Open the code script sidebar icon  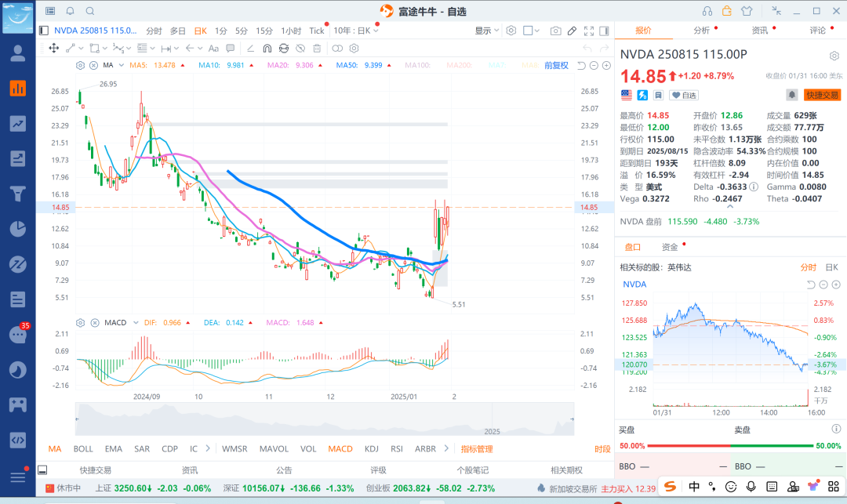tap(18, 440)
